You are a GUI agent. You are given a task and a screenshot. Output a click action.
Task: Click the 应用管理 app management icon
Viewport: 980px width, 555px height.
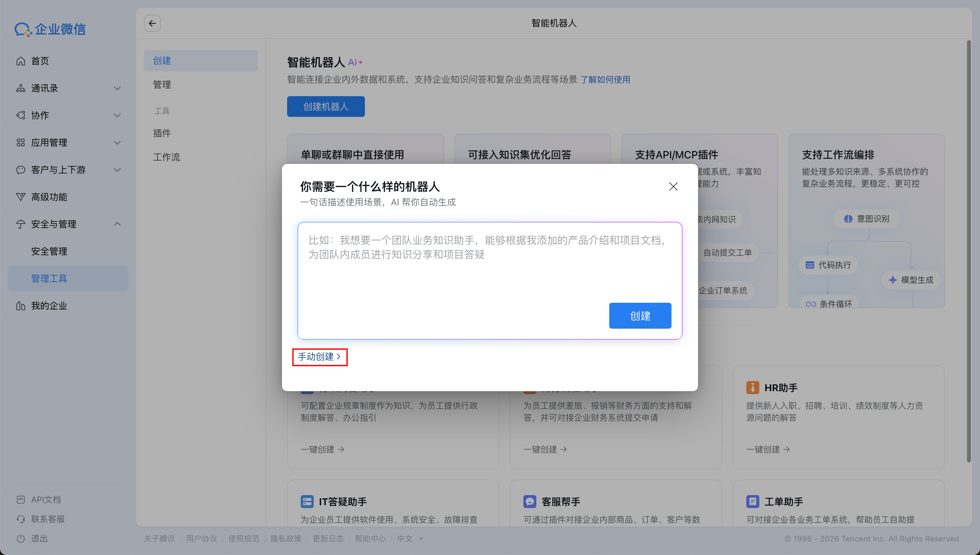pos(21,142)
